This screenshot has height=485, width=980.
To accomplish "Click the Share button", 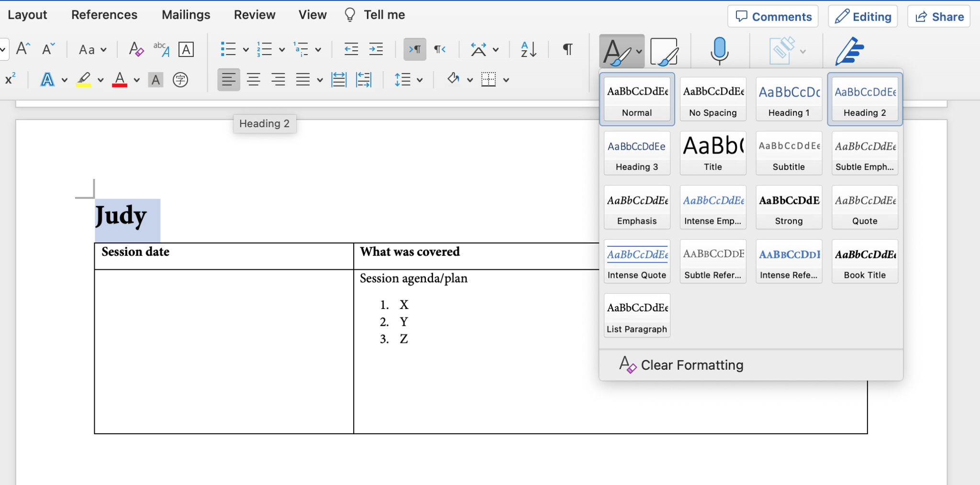I will coord(937,16).
